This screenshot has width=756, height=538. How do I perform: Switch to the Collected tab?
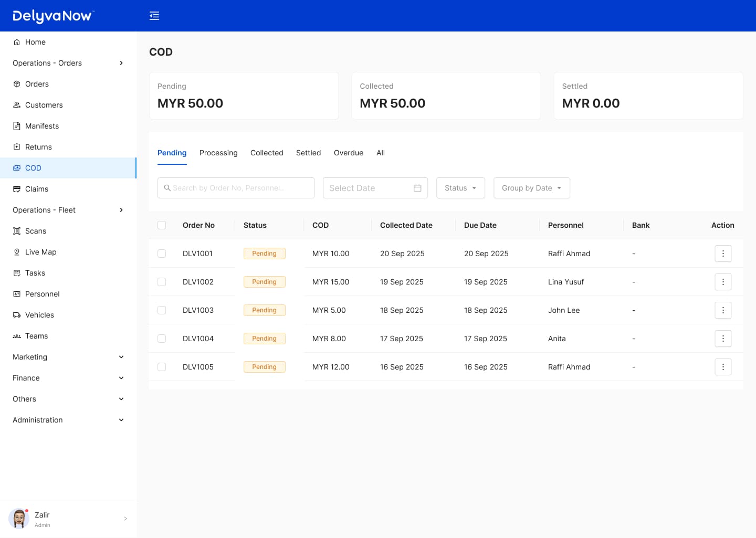[267, 153]
